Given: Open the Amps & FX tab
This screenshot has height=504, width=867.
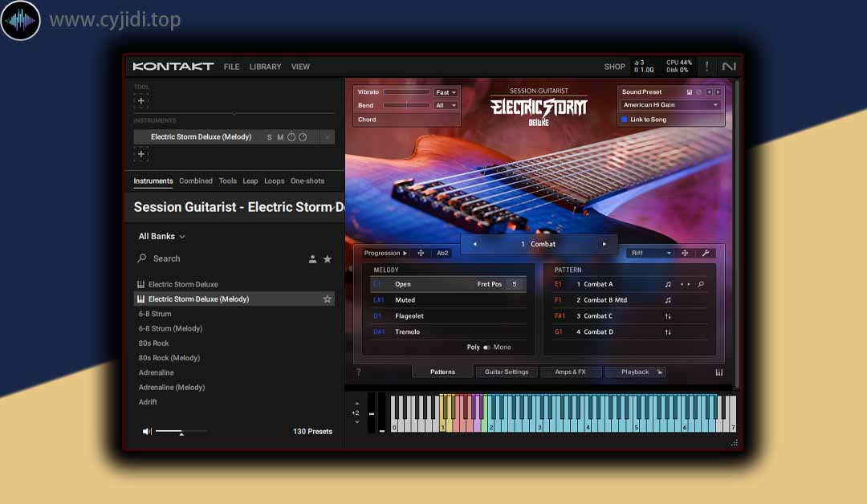Looking at the screenshot, I should click(570, 372).
